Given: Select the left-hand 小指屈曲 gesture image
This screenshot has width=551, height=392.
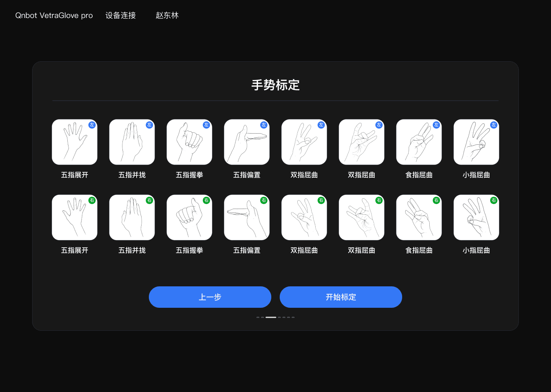Looking at the screenshot, I should 476,142.
